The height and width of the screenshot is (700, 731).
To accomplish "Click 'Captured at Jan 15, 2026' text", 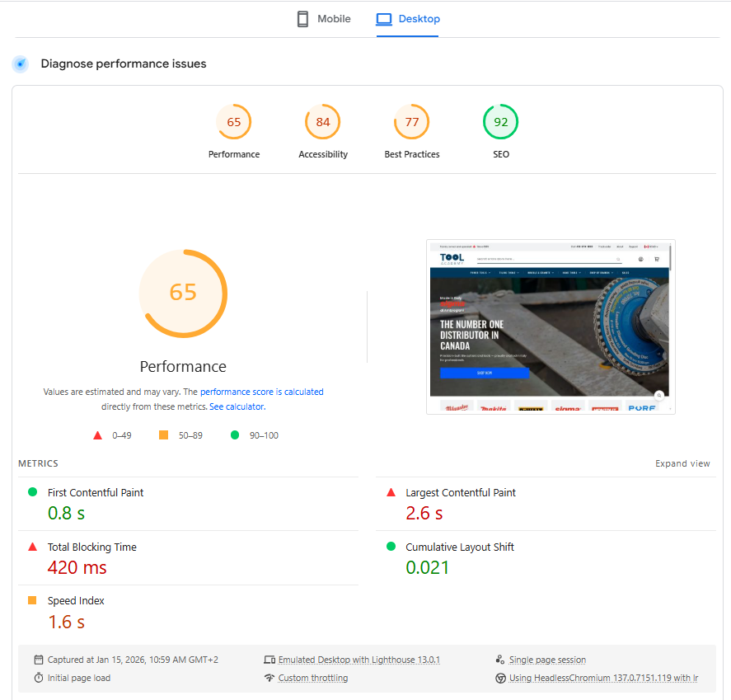I will (x=133, y=660).
